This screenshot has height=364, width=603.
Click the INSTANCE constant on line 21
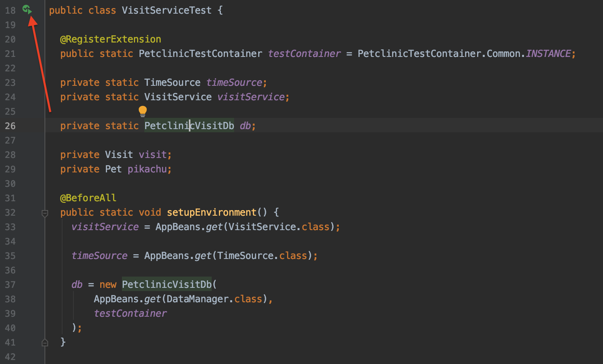[x=548, y=53]
